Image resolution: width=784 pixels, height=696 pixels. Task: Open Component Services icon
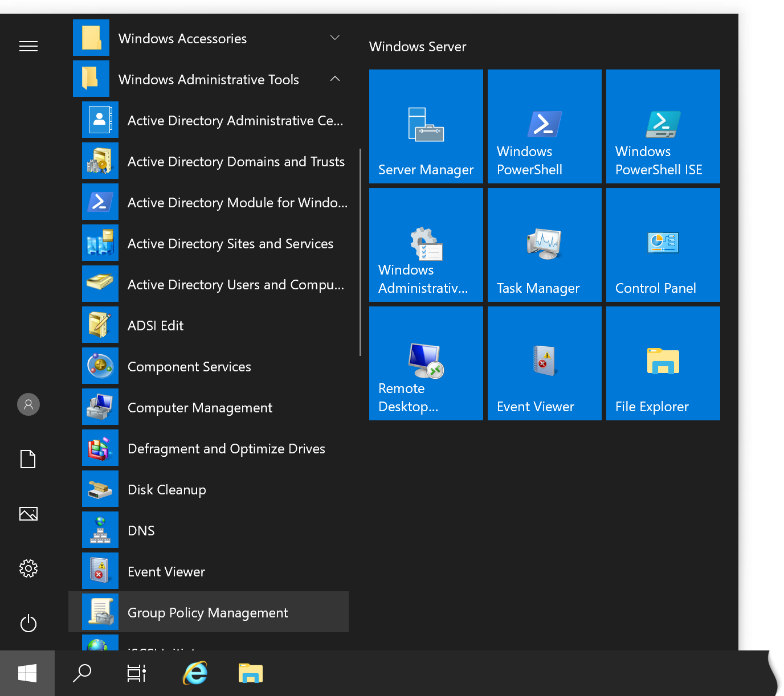(100, 366)
